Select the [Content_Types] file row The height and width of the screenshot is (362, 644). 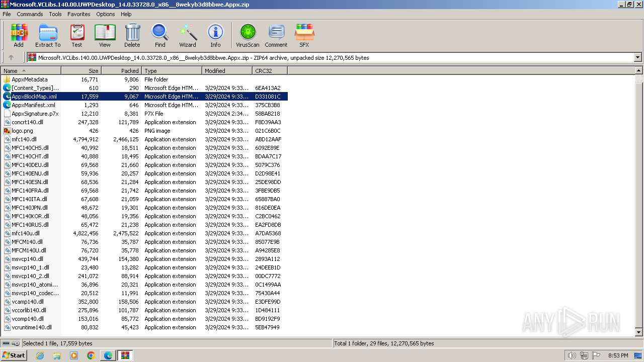point(144,88)
